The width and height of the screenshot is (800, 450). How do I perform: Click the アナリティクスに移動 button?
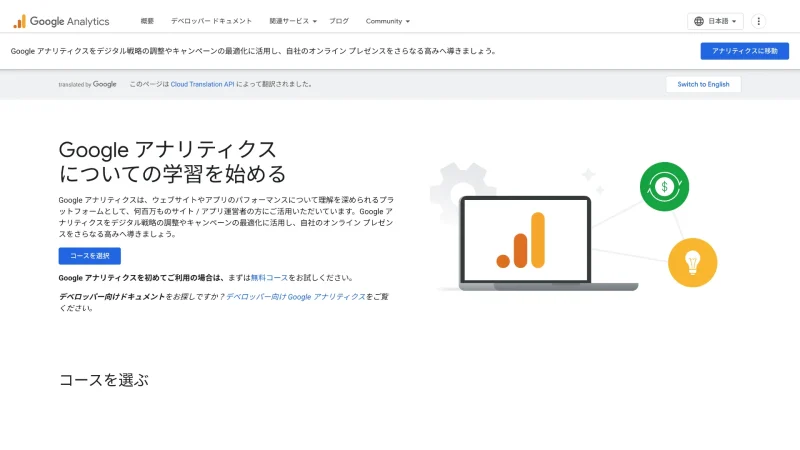744,51
